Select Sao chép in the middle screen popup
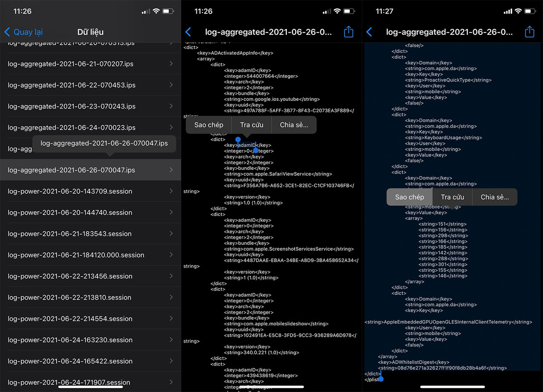 (x=209, y=125)
